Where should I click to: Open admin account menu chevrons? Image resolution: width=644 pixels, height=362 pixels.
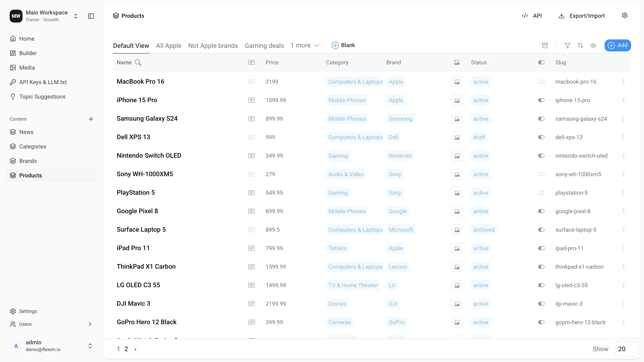90,346
